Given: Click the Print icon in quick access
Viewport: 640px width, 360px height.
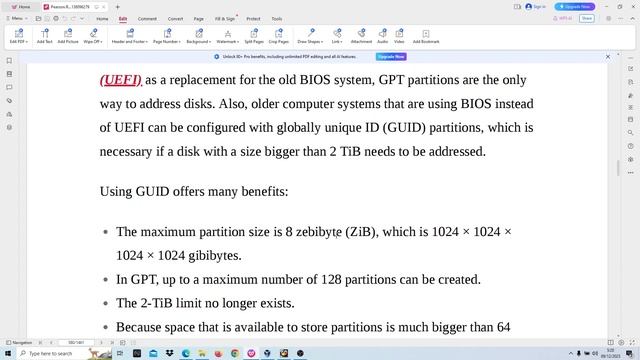Looking at the screenshot, I should point(56,18).
